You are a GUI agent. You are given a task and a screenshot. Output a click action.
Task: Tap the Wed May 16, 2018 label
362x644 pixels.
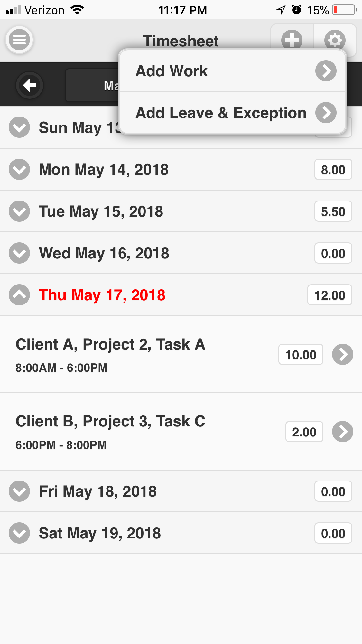pos(104,253)
